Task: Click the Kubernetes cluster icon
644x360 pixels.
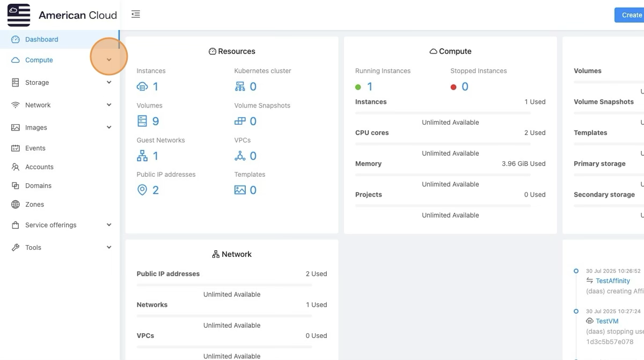Action: point(240,87)
